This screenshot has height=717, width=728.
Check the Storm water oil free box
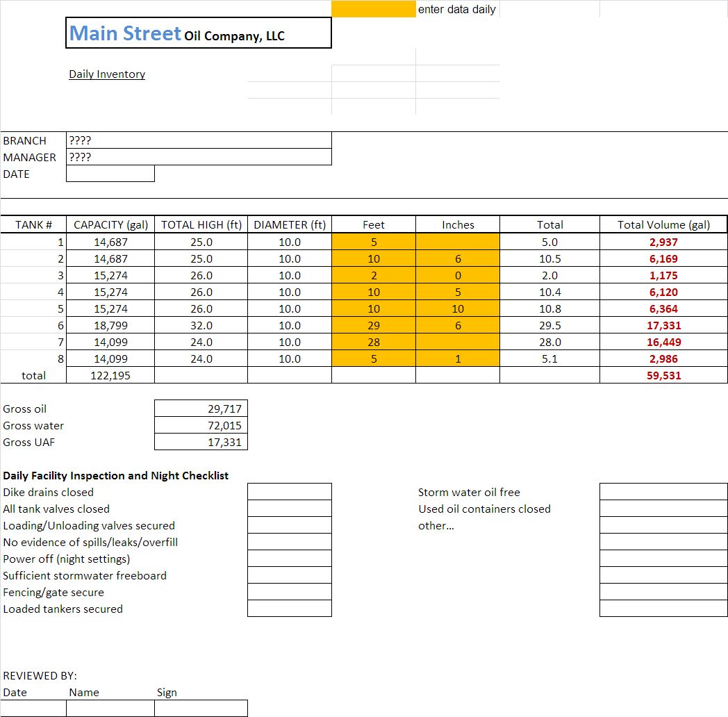663,492
